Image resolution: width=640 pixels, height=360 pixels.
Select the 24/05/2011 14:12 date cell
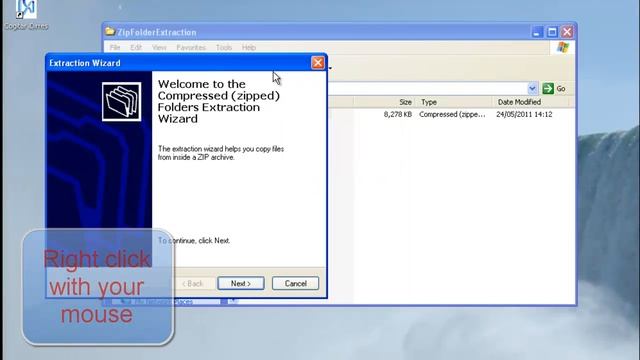click(524, 114)
